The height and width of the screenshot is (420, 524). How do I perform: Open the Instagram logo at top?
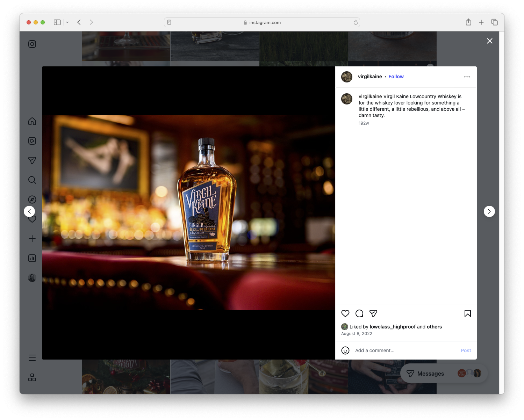pos(32,44)
